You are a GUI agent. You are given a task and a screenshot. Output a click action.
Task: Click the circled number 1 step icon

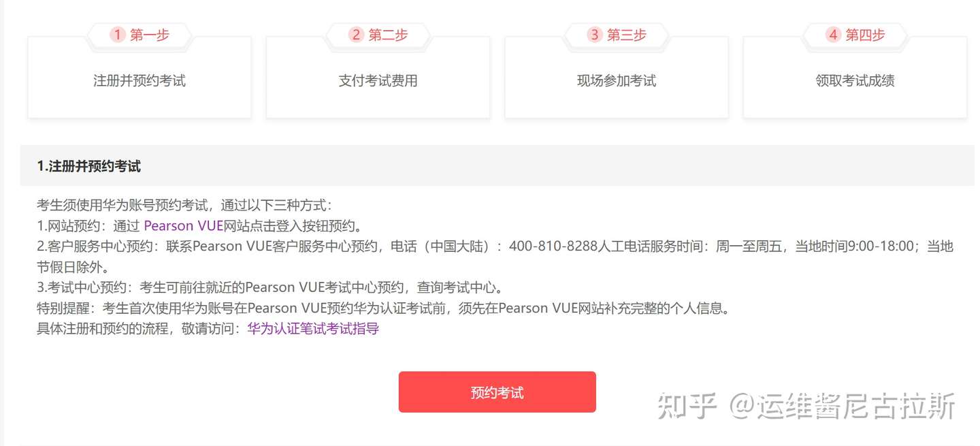pyautogui.click(x=118, y=35)
